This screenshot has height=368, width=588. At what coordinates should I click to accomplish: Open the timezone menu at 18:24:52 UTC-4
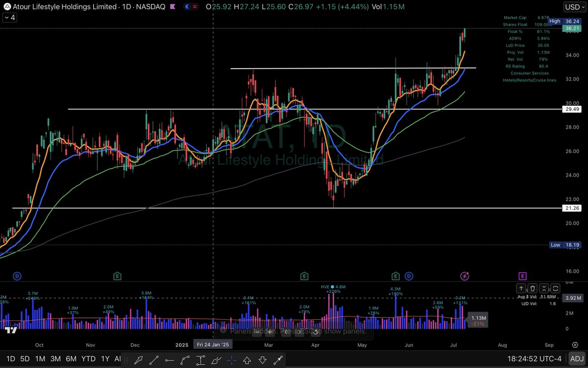coord(534,359)
